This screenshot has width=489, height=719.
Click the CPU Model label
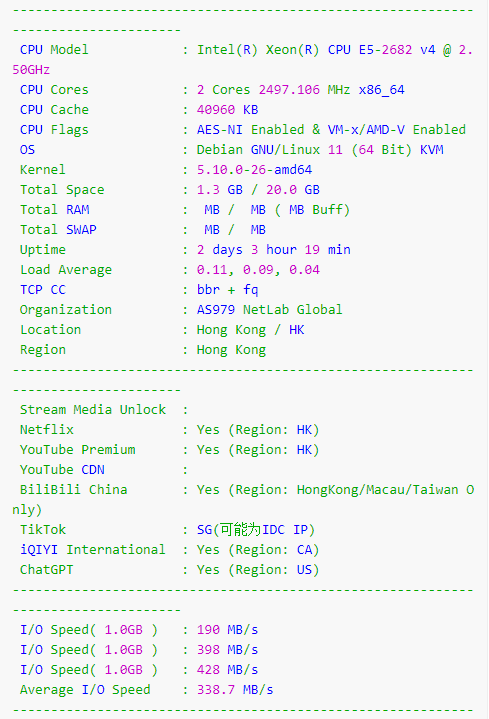54,50
